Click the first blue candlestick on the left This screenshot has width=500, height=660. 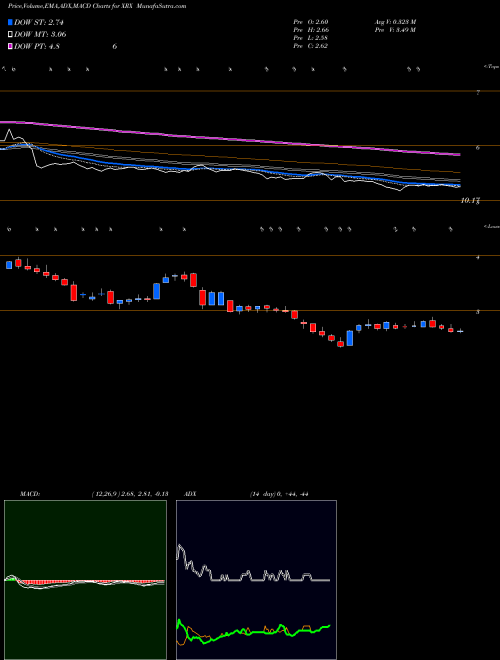[x=9, y=265]
